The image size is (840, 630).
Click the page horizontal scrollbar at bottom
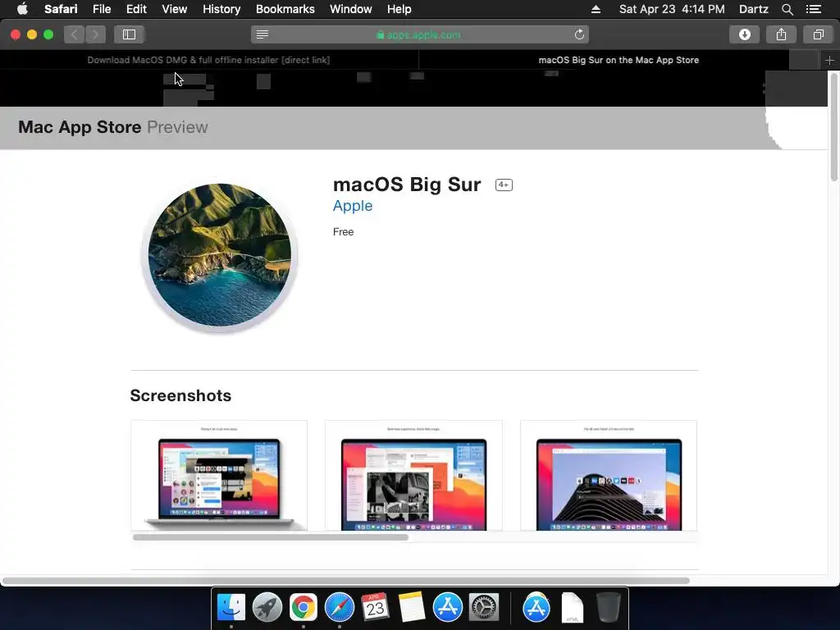(x=346, y=581)
